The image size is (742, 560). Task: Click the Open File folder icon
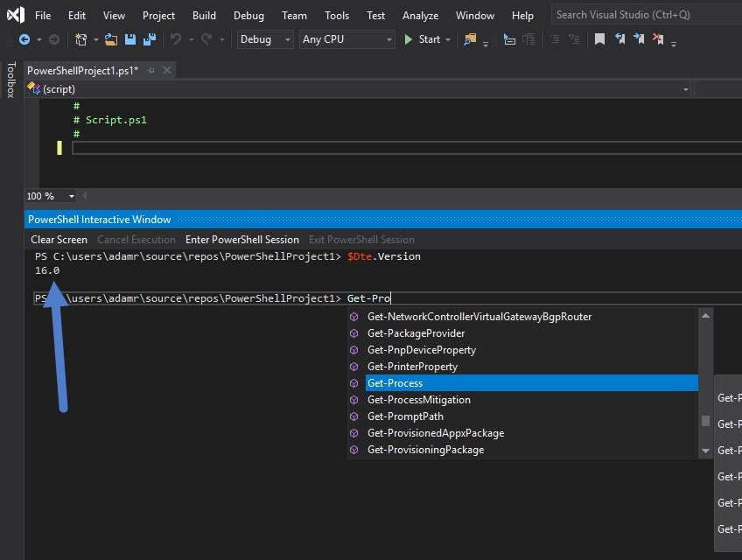click(x=111, y=39)
